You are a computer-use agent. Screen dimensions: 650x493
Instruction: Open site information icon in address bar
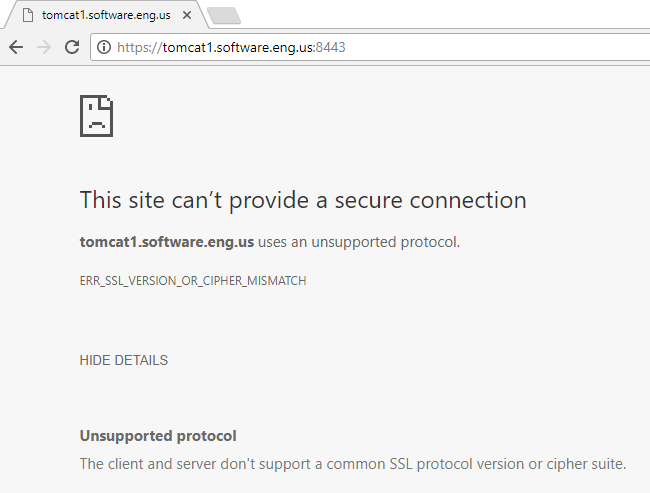[103, 47]
